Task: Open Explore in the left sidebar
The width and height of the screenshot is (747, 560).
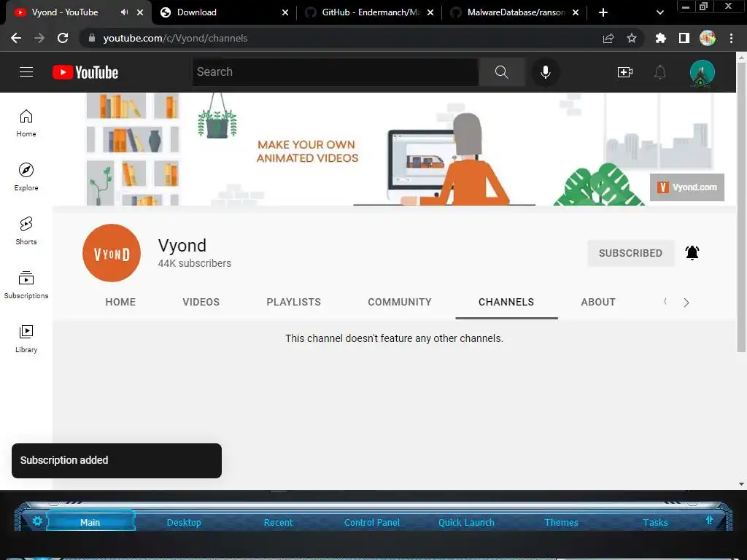Action: [26, 177]
